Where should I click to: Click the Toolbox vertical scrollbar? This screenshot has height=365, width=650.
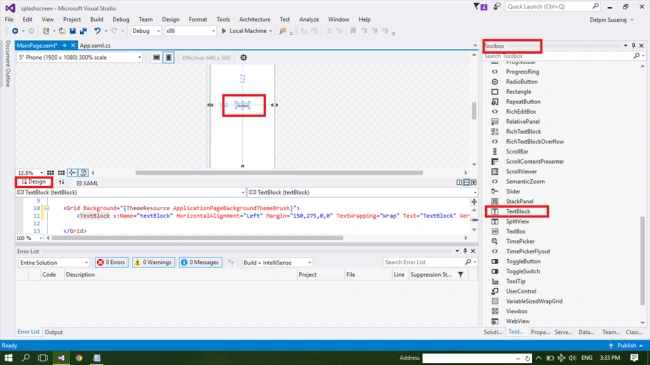pos(643,261)
